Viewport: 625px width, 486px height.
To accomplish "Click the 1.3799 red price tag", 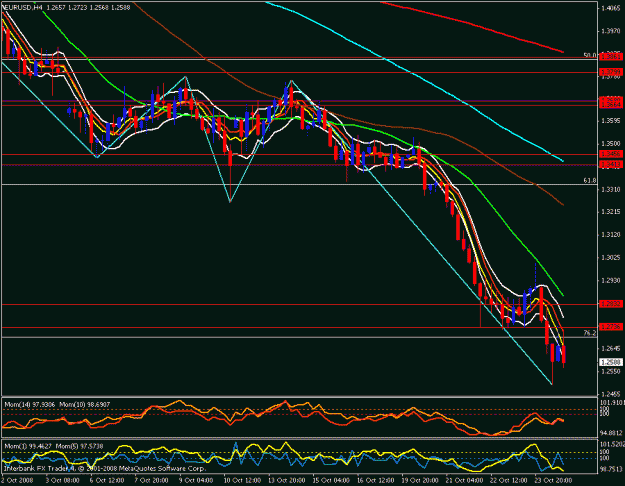I will (x=611, y=72).
